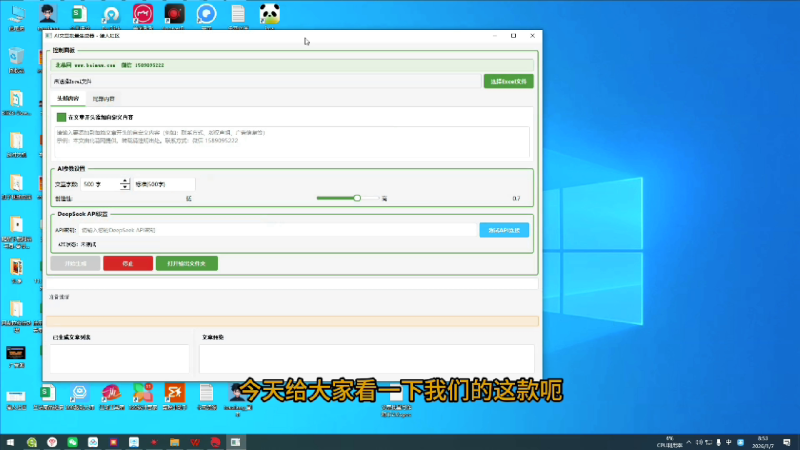Toggle the add custom content at article head checkbox
800x450 pixels.
pyautogui.click(x=61, y=117)
